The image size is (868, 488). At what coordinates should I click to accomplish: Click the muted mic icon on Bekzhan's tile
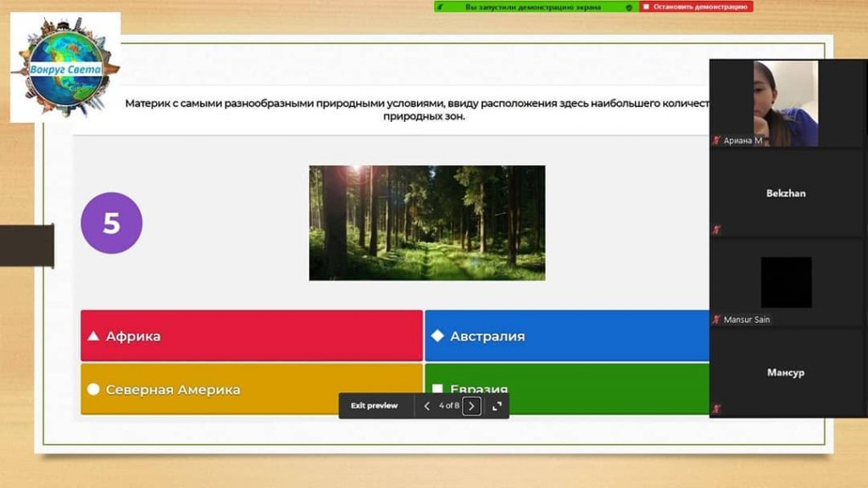point(717,230)
